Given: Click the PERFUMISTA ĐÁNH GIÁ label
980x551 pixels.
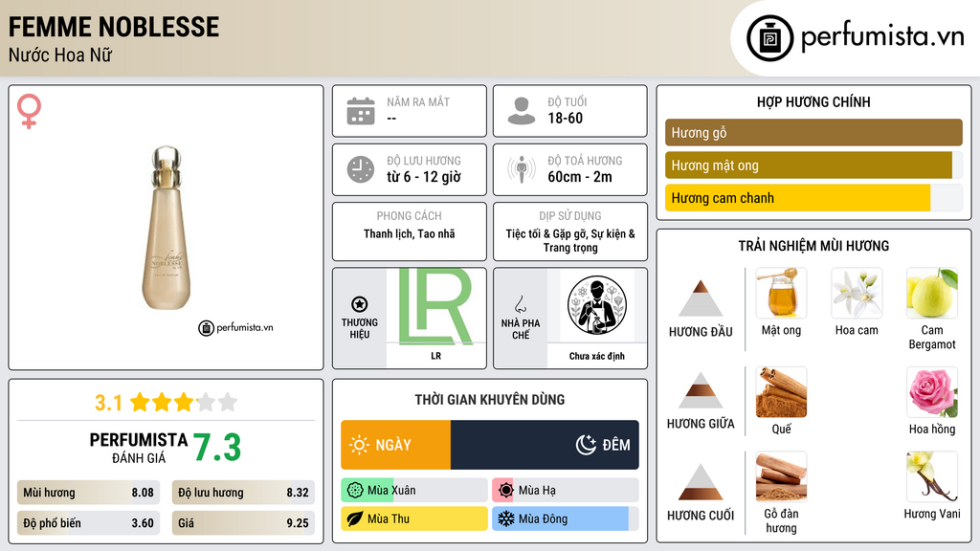Looking at the screenshot, I should coord(138,448).
